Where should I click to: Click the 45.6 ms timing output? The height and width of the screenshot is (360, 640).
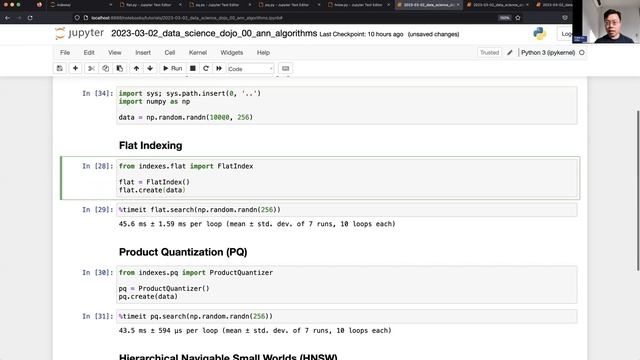(x=257, y=224)
